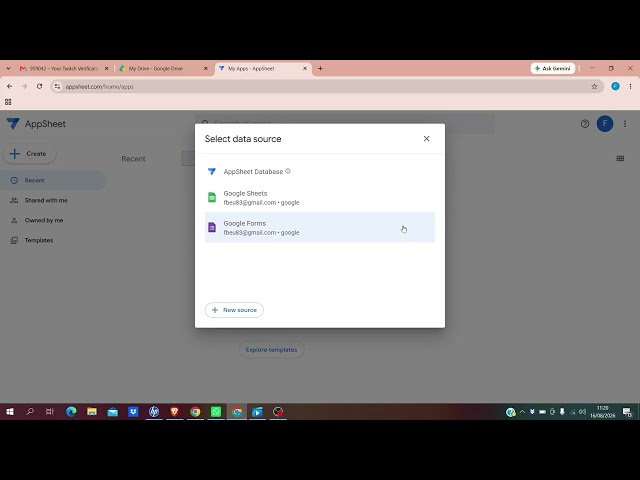Open the taskbar clock and date
This screenshot has width=640, height=480.
[602, 412]
